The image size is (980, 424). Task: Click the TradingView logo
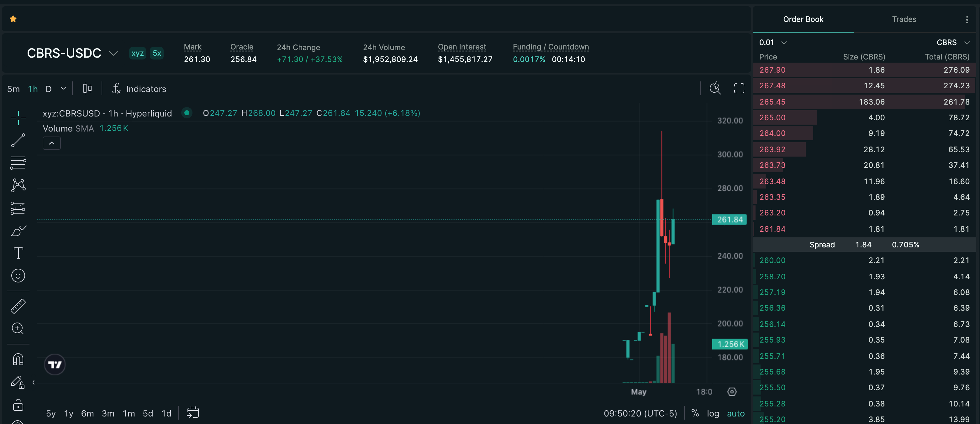55,365
